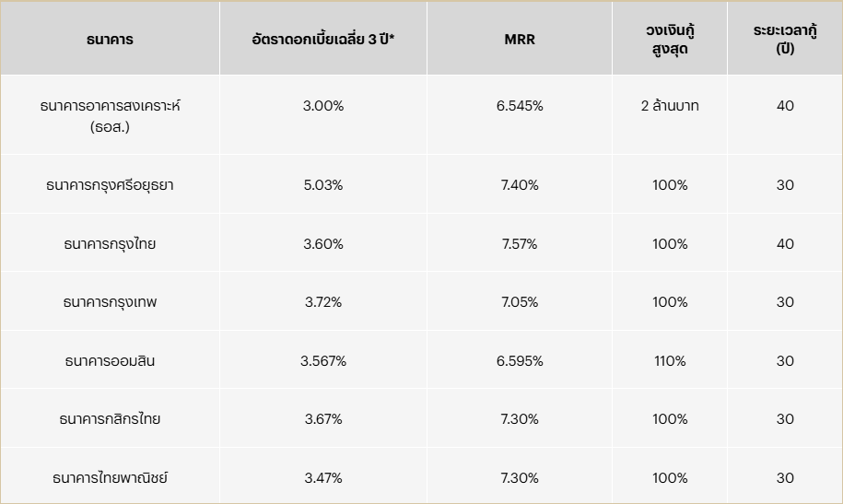
Task: Select the ธนาคารกรุงเทพ bank name
Action: (110, 302)
